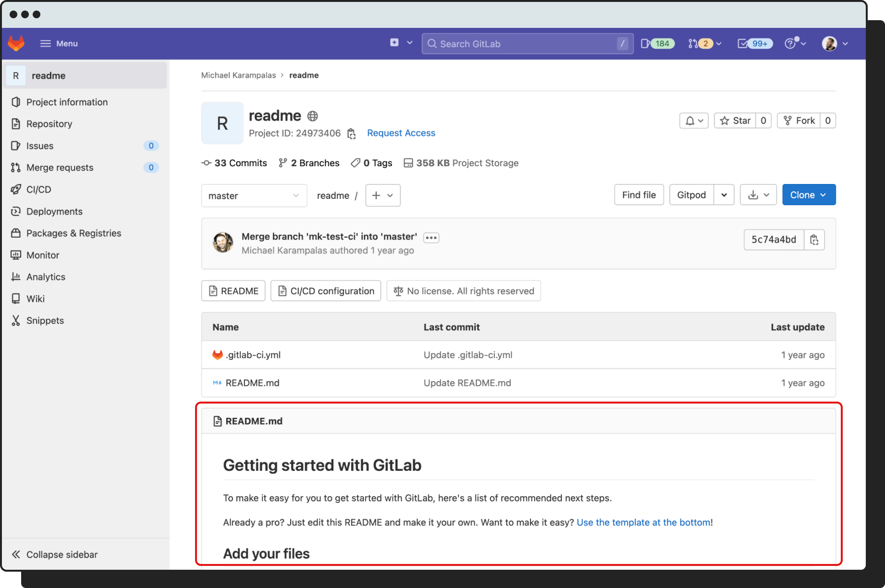Click the Find file button
This screenshot has height=588, width=885.
[639, 195]
